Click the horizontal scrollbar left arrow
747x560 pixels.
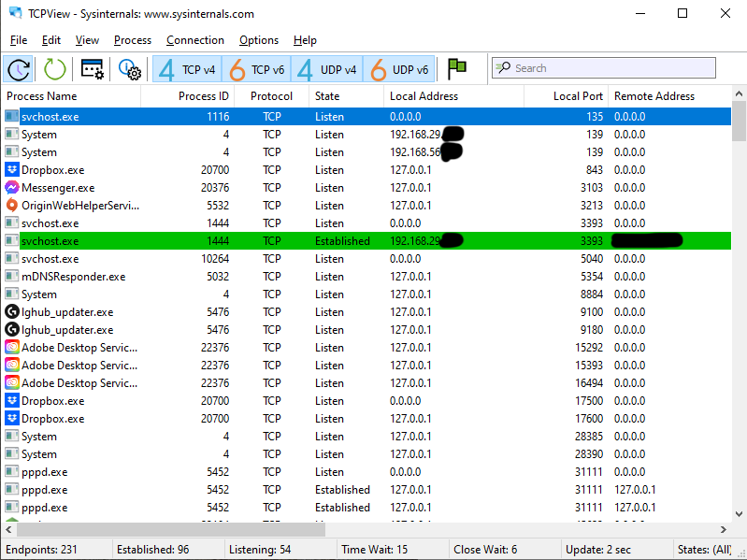click(9, 529)
